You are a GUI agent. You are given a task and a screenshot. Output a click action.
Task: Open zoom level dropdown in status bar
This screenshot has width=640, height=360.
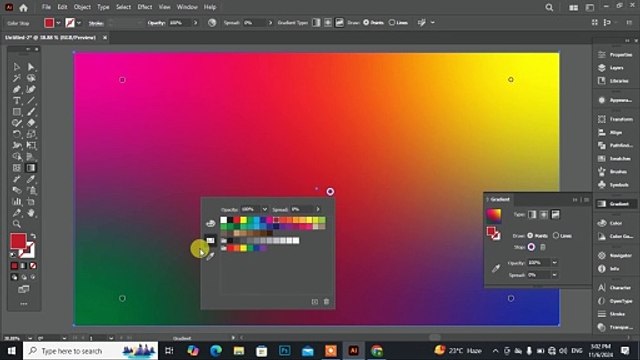point(30,338)
